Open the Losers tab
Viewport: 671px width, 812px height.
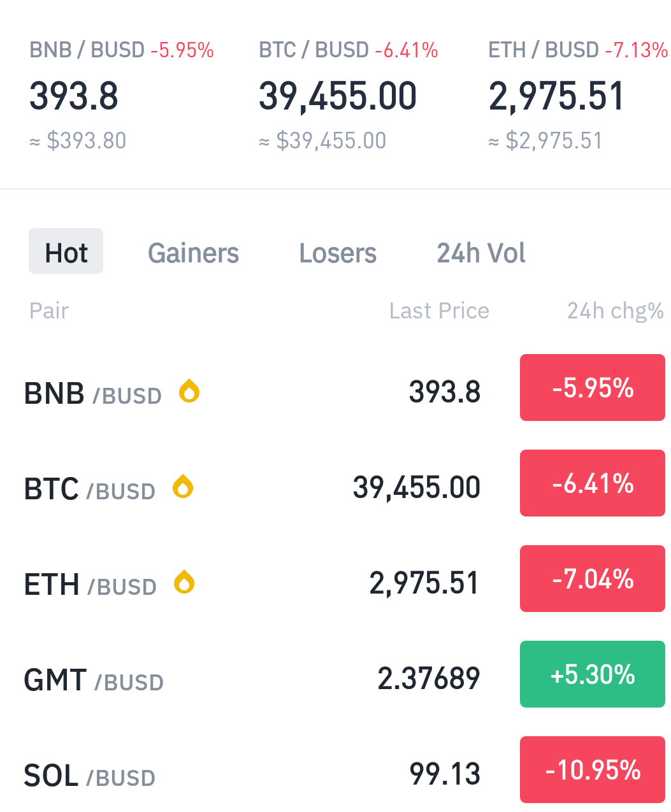click(338, 253)
